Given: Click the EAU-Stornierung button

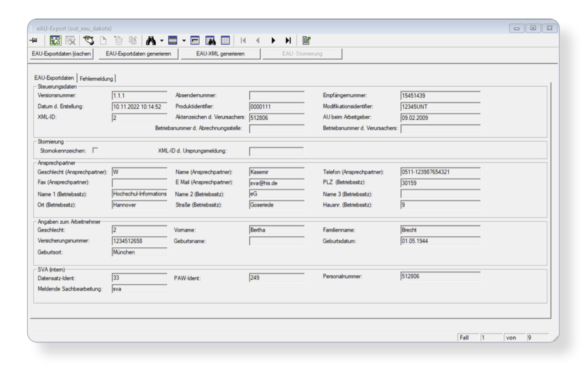Looking at the screenshot, I should [x=302, y=54].
